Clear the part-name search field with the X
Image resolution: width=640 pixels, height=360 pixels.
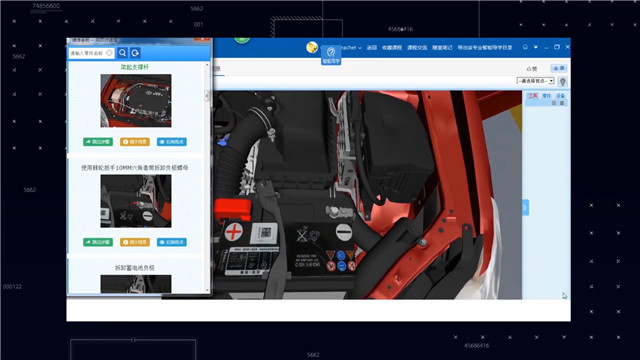[109, 53]
